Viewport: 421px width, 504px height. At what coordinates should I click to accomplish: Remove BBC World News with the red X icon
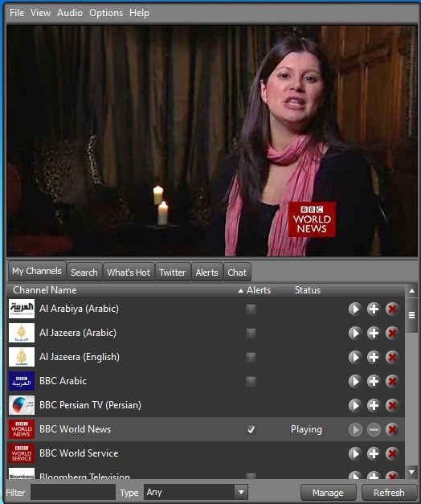pos(392,430)
